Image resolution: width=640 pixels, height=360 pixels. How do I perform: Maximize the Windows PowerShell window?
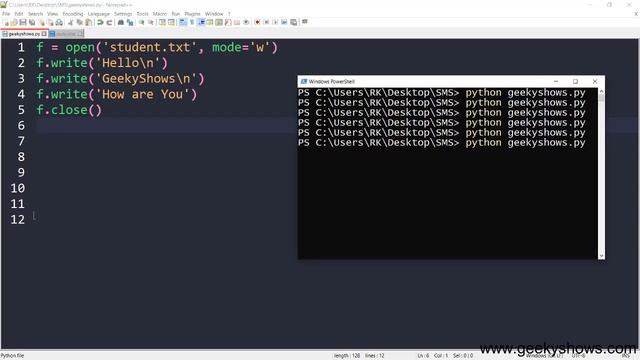click(575, 82)
